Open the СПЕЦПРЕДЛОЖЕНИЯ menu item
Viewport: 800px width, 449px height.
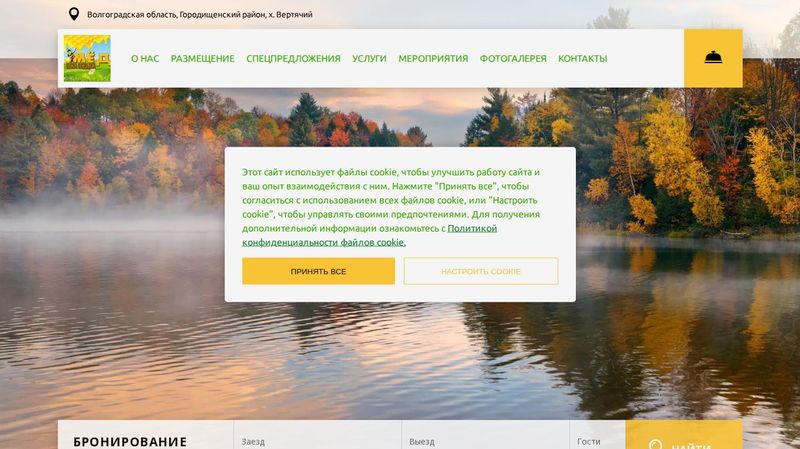(x=293, y=59)
